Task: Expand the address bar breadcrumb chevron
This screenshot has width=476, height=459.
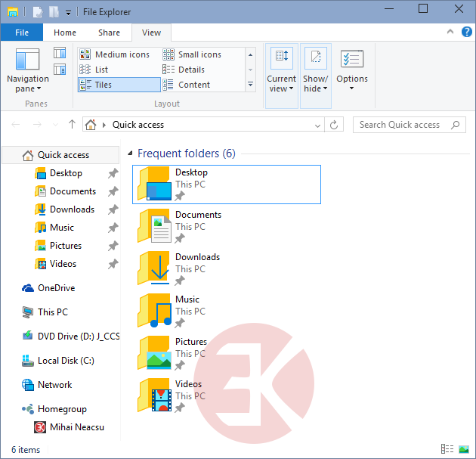Action: 104,125
